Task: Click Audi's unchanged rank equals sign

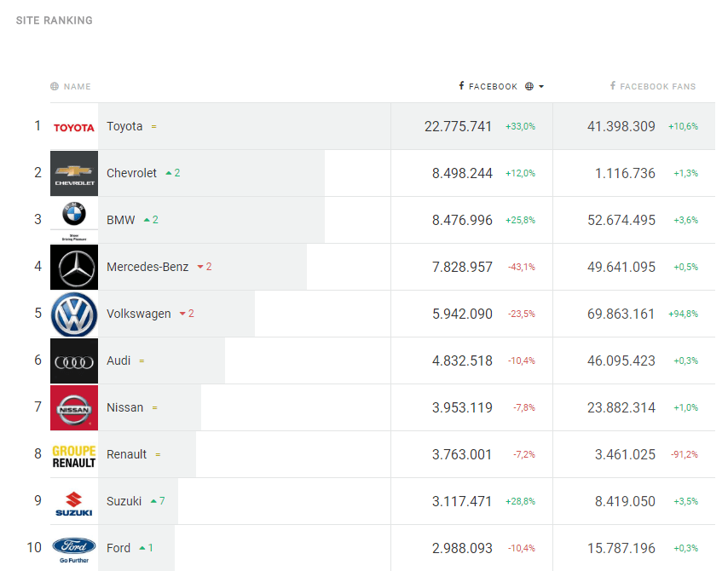Action: click(142, 360)
